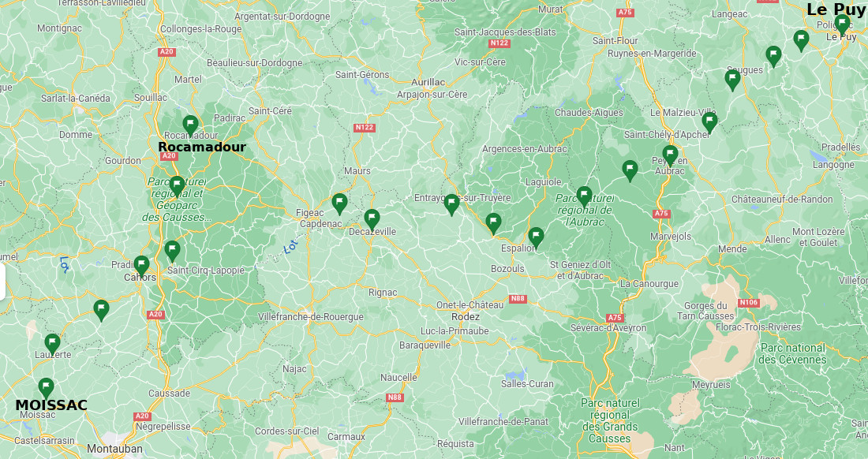Expand the white side panel handle
Viewport: 868px width, 459px height.
[x=2, y=282]
